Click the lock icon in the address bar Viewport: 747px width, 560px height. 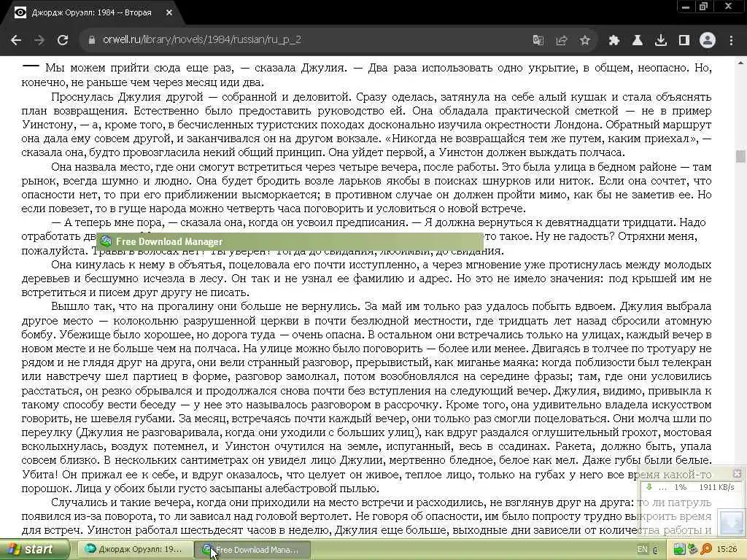[x=91, y=40]
